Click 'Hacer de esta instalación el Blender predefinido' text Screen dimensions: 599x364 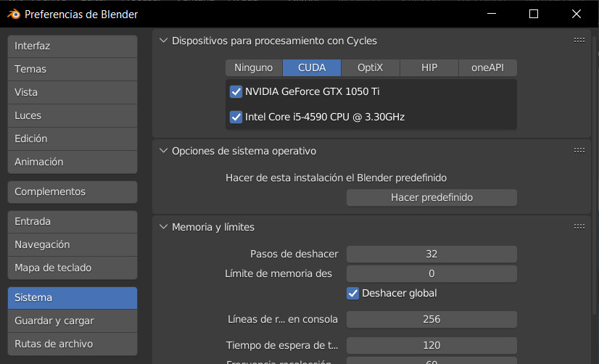click(336, 178)
